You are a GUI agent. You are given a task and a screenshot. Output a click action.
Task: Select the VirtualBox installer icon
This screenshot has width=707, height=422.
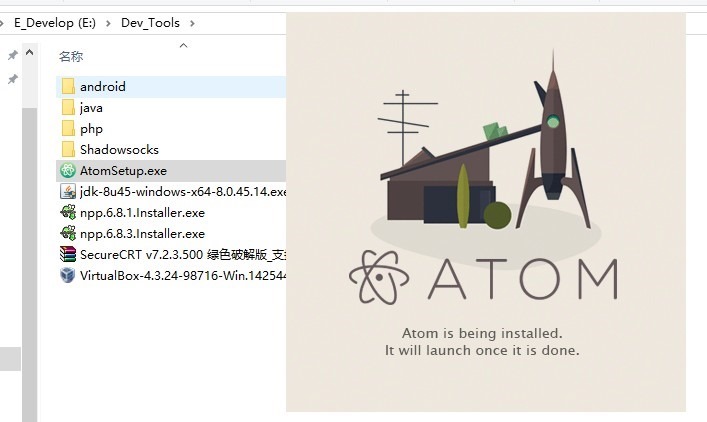click(68, 276)
